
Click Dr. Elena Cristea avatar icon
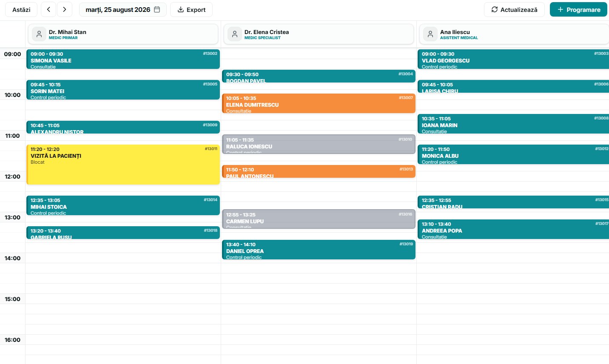coord(235,34)
